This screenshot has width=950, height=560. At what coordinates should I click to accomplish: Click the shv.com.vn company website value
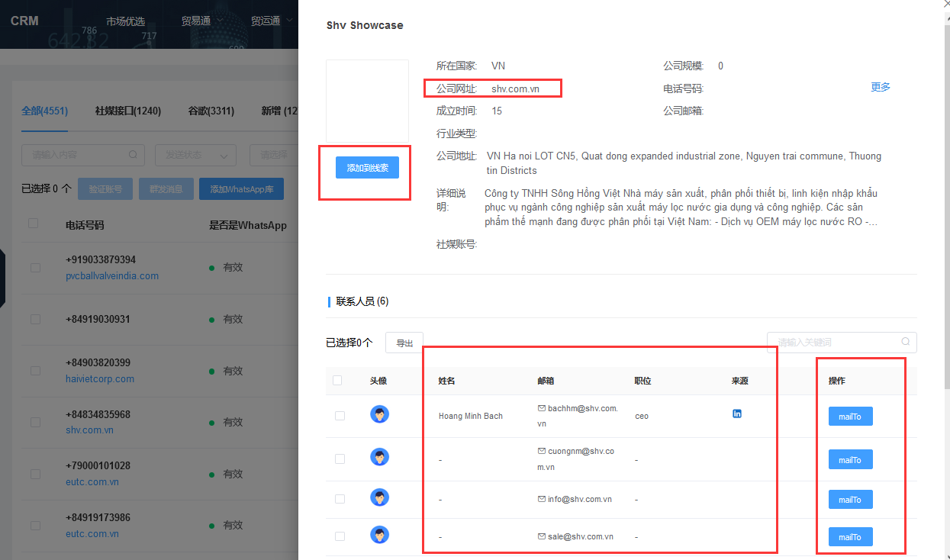click(515, 89)
